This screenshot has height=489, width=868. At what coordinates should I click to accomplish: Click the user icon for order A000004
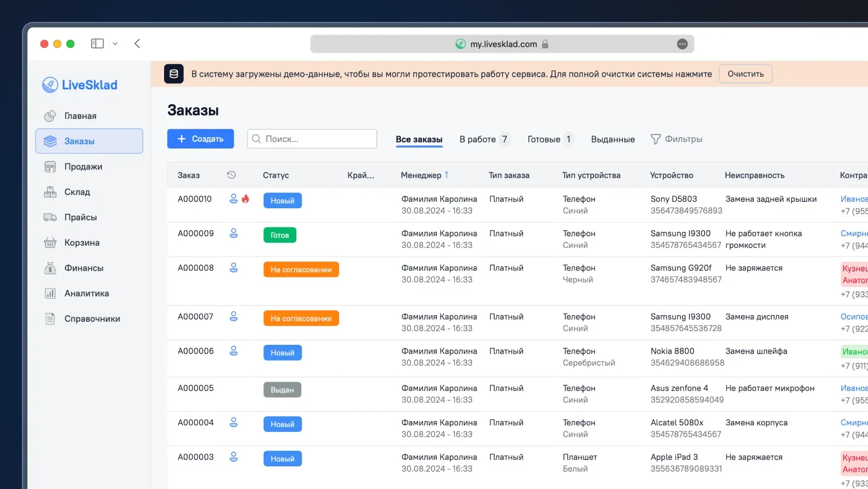(234, 422)
